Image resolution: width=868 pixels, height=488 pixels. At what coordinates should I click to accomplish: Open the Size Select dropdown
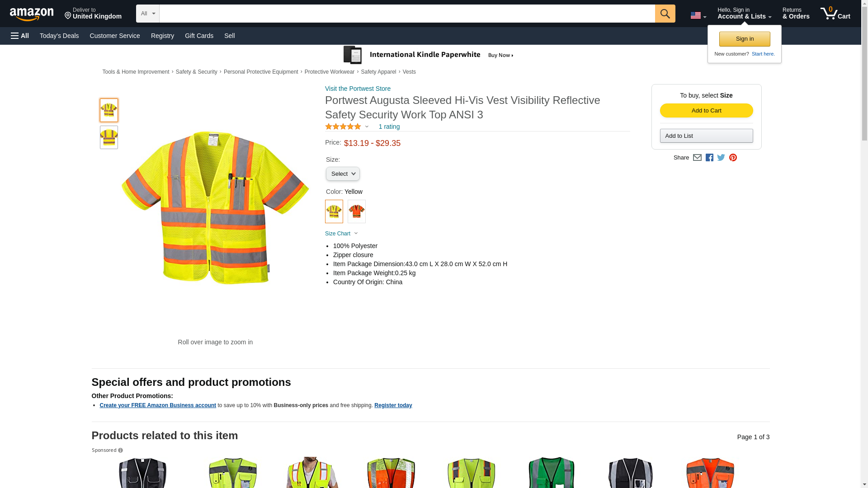(x=343, y=174)
